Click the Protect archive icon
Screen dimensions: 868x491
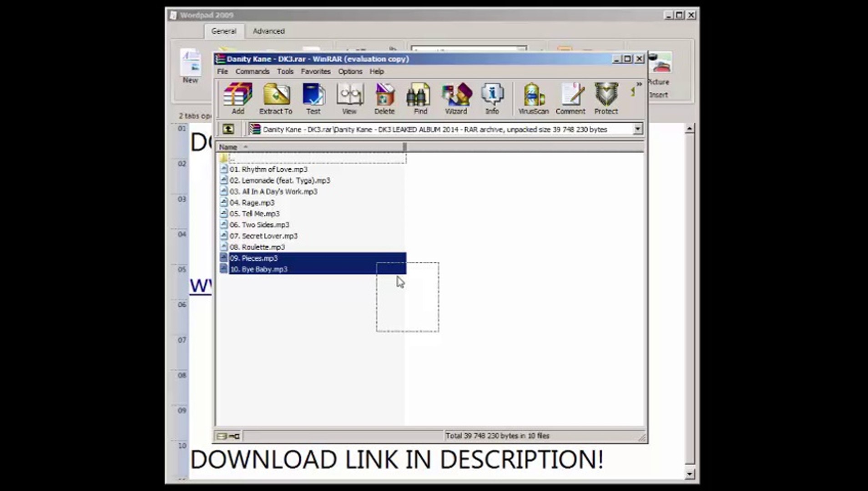coord(606,98)
